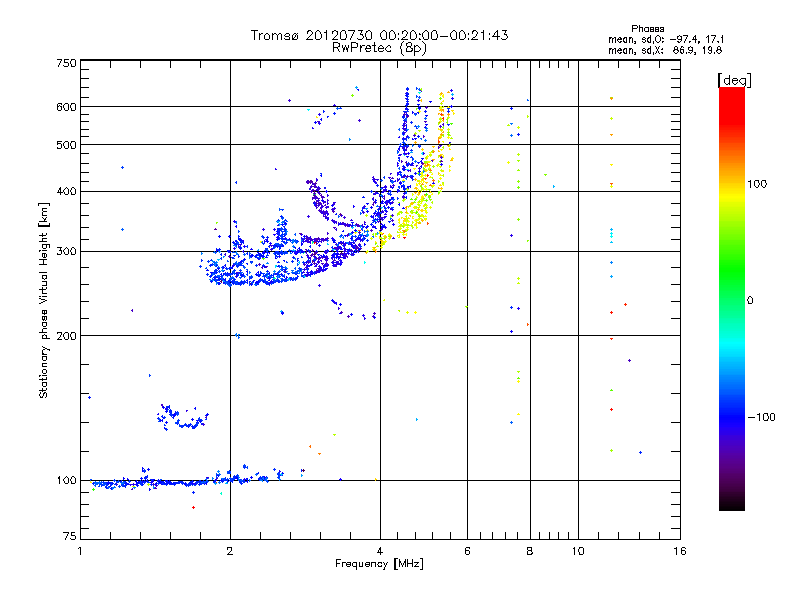The width and height of the screenshot is (800, 600).
Task: Click the blue echo cluster near 130 km
Action: [x=182, y=417]
